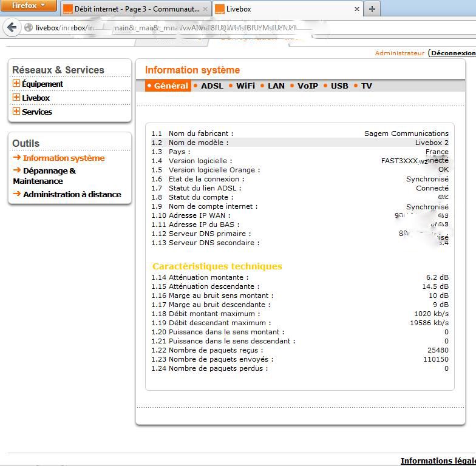Expand the Services plus icon
Screen dimensions: 476x466
tap(16, 111)
